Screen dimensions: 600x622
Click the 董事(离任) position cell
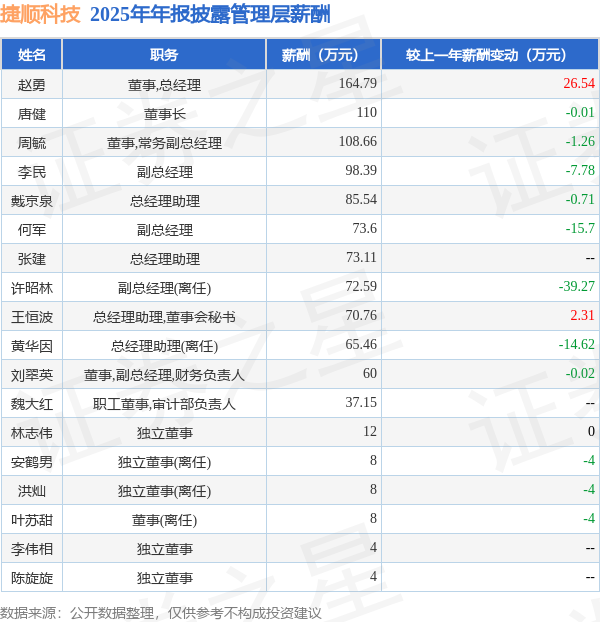(164, 520)
